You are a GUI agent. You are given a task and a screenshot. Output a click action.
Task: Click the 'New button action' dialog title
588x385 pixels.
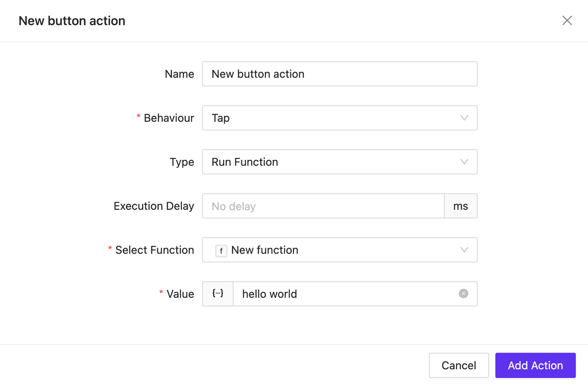click(72, 21)
